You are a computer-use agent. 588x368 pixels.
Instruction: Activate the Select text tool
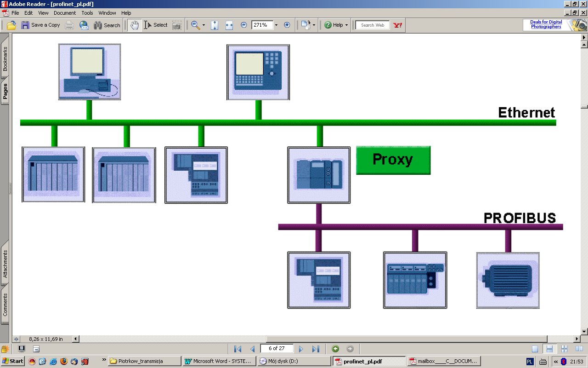[156, 25]
